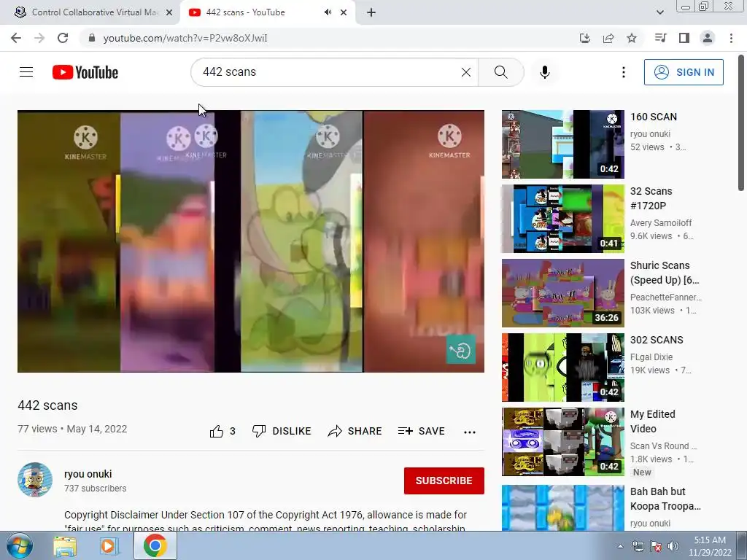
Task: Open ryou onuki channel name link
Action: tap(88, 474)
